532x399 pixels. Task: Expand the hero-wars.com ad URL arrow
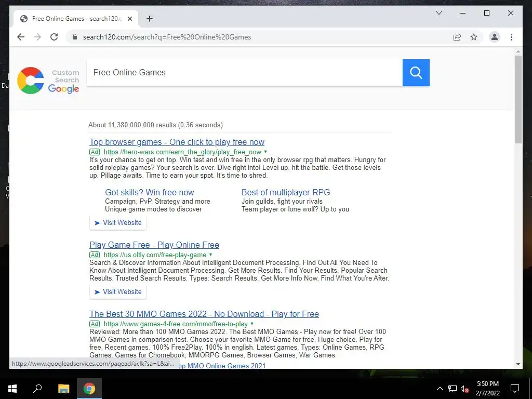point(265,152)
